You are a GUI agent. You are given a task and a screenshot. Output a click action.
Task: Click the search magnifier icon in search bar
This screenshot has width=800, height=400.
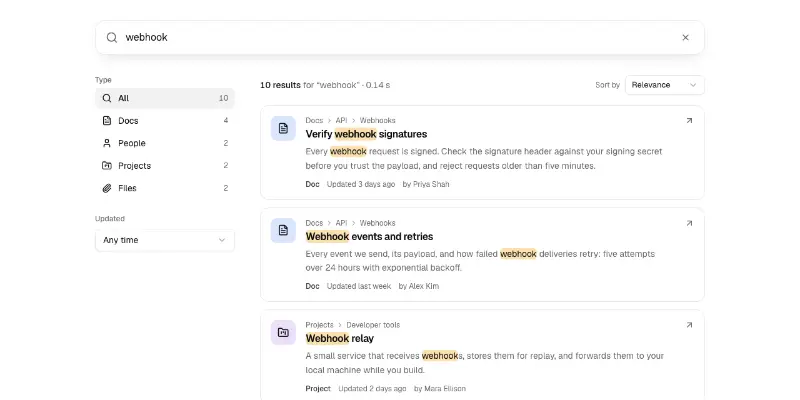(112, 37)
